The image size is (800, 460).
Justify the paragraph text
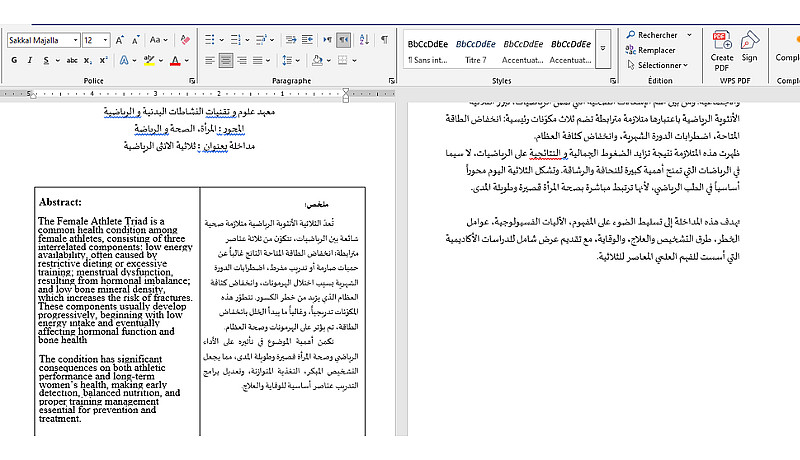coord(258,60)
